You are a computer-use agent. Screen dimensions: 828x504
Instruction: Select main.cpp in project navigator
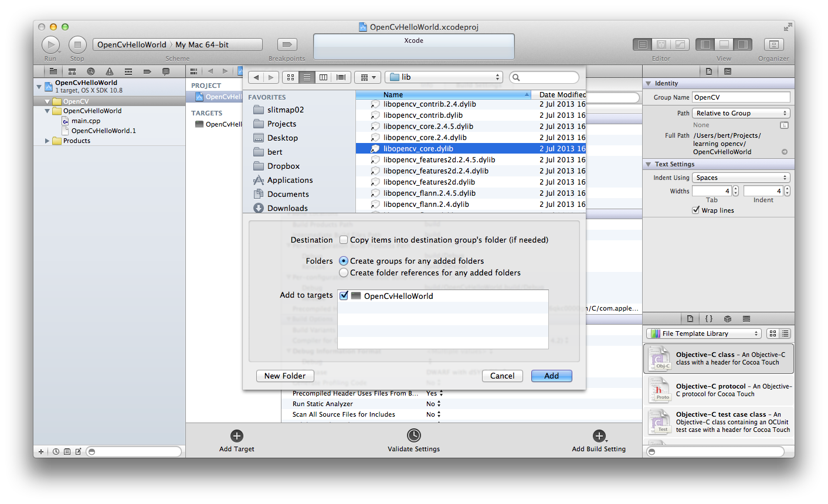coord(86,121)
